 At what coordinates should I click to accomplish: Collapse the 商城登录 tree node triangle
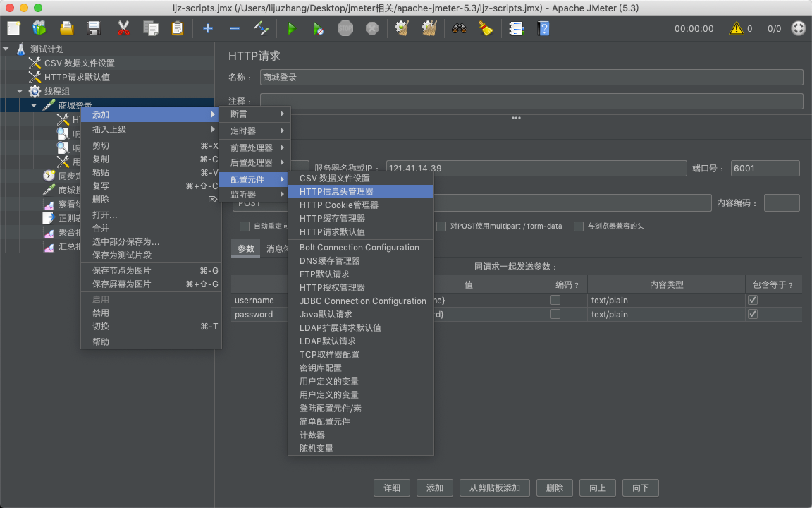click(34, 105)
